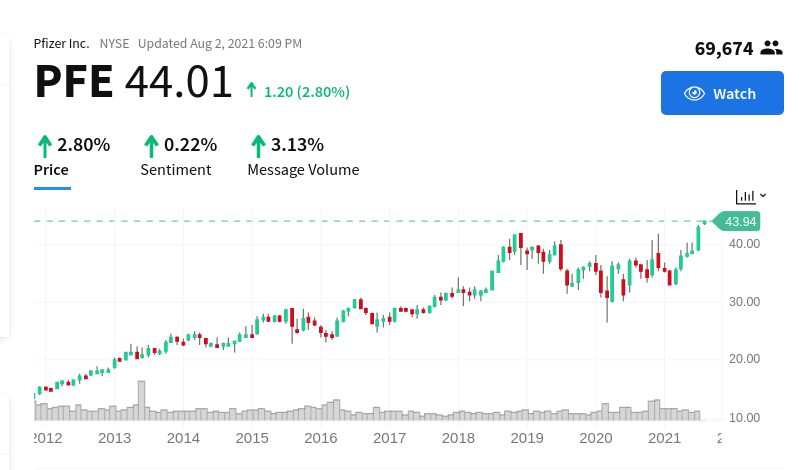This screenshot has height=470, width=809.
Task: Click the NYSE exchange label
Action: (x=115, y=43)
